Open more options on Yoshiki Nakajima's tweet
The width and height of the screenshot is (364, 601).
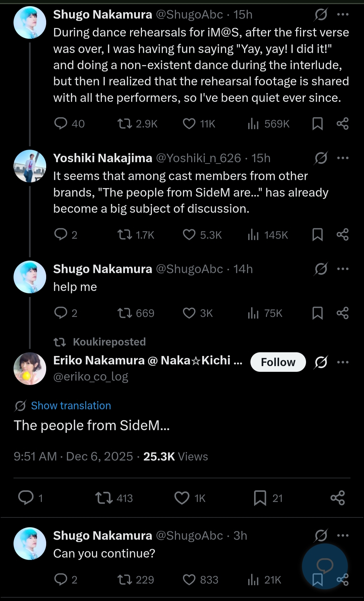click(x=343, y=158)
